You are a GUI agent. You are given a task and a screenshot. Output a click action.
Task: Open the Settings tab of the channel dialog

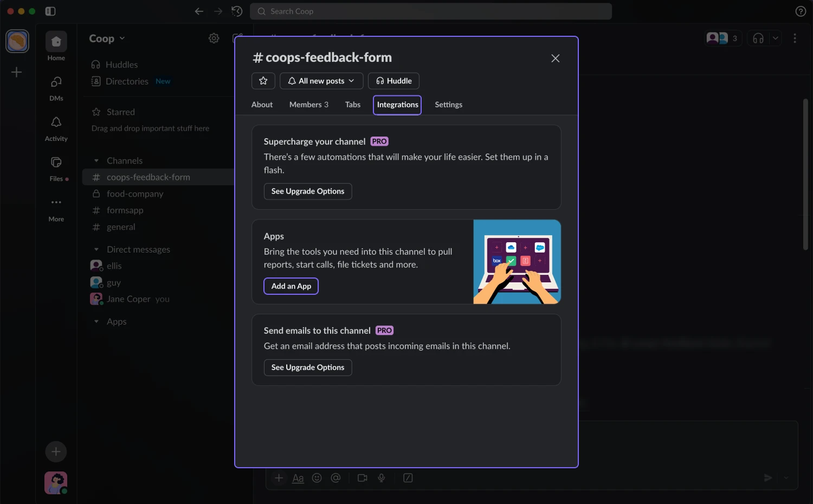pyautogui.click(x=448, y=105)
